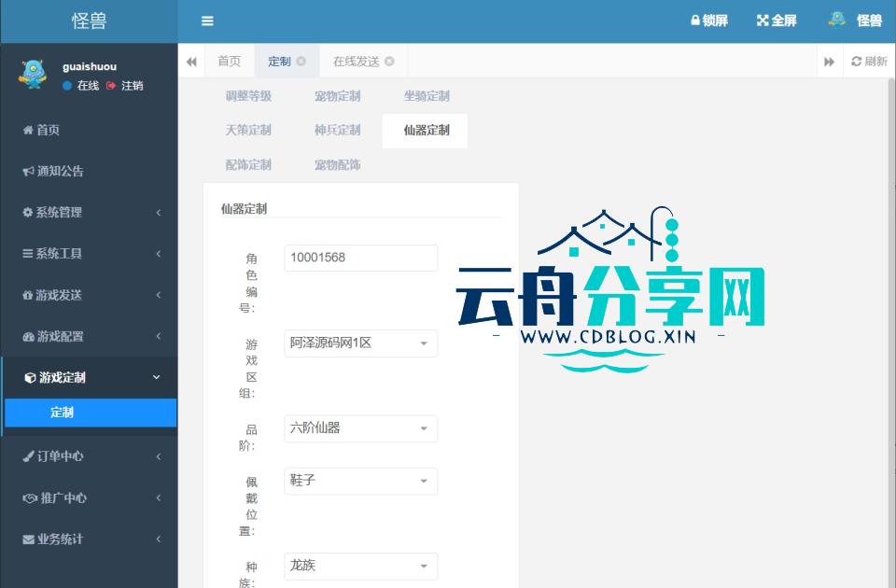
Task: Collapse the 游戏定制 sidebar menu
Action: click(90, 377)
